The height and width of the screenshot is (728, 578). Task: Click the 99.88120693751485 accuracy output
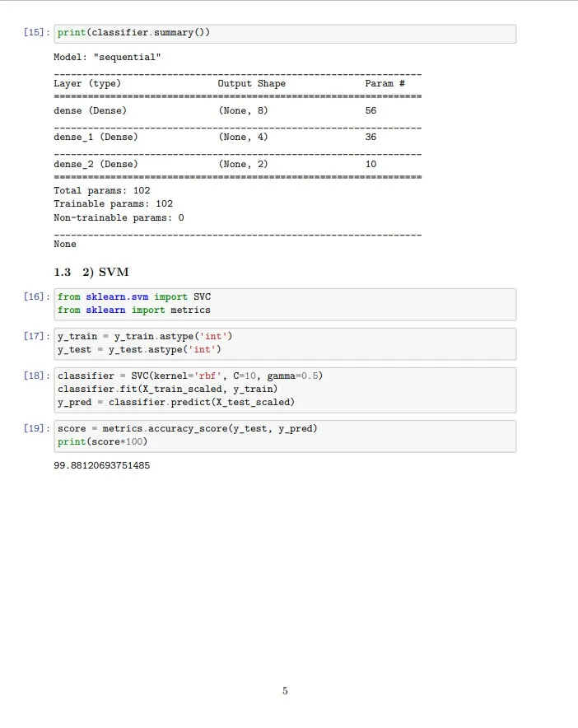[x=101, y=466]
